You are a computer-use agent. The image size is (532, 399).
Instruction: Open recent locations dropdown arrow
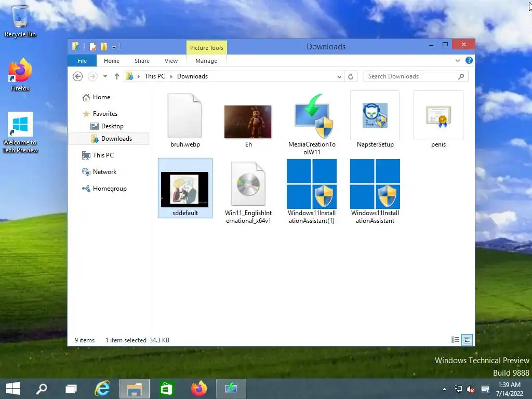click(105, 76)
